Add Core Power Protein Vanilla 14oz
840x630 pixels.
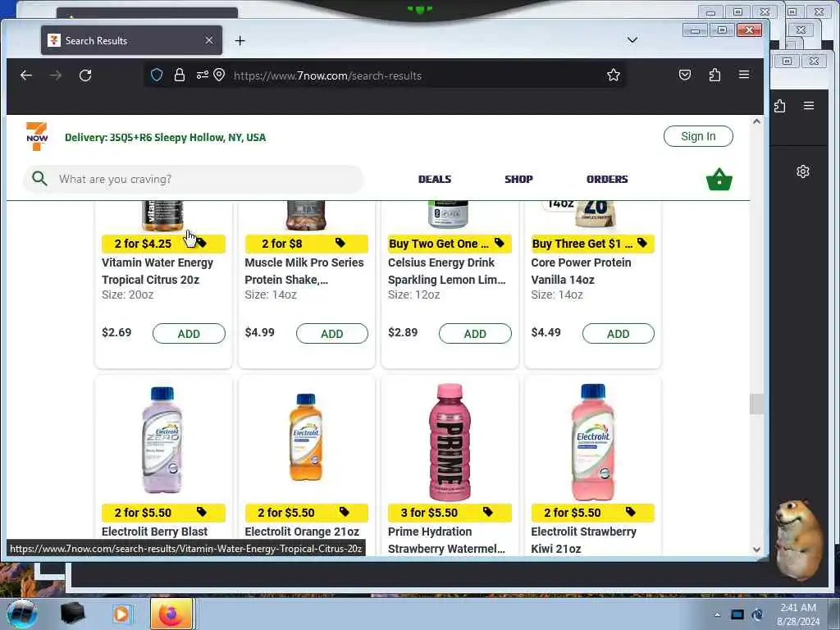click(618, 334)
